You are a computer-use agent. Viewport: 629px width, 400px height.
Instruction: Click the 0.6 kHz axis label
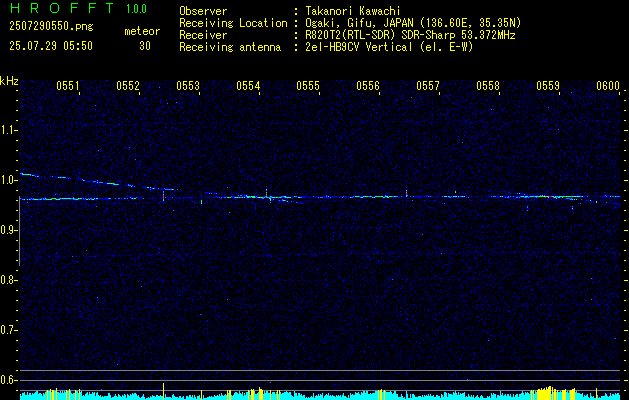pyautogui.click(x=9, y=380)
